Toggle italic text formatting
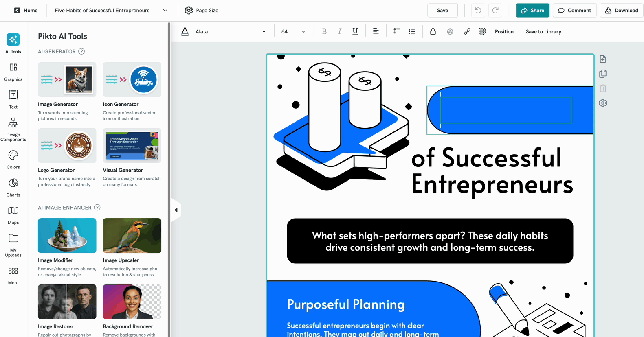The image size is (644, 337). pos(339,32)
